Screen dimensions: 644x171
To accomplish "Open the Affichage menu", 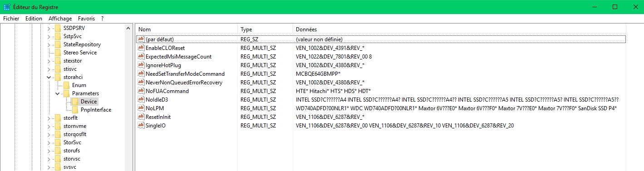I will [x=60, y=19].
